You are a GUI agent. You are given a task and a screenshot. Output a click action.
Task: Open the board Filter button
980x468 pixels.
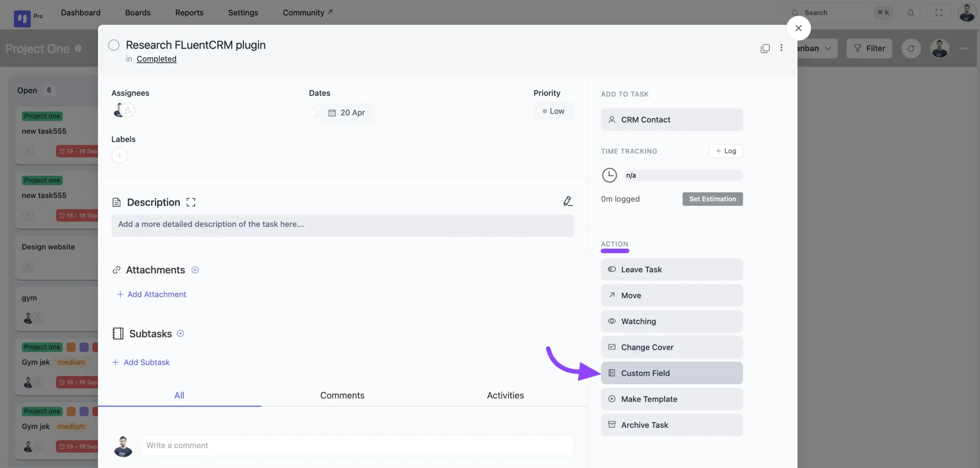tap(869, 48)
